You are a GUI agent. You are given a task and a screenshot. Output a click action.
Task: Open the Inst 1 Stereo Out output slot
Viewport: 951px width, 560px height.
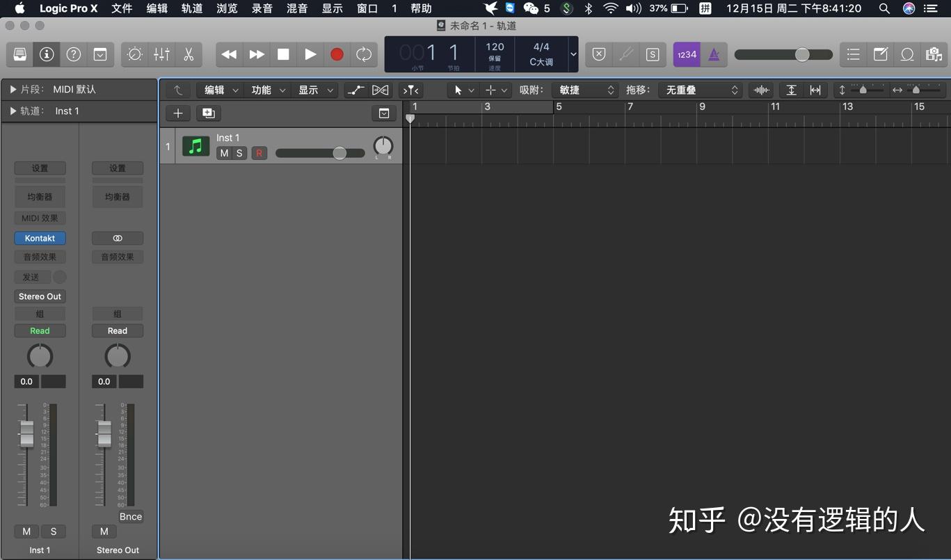[40, 296]
